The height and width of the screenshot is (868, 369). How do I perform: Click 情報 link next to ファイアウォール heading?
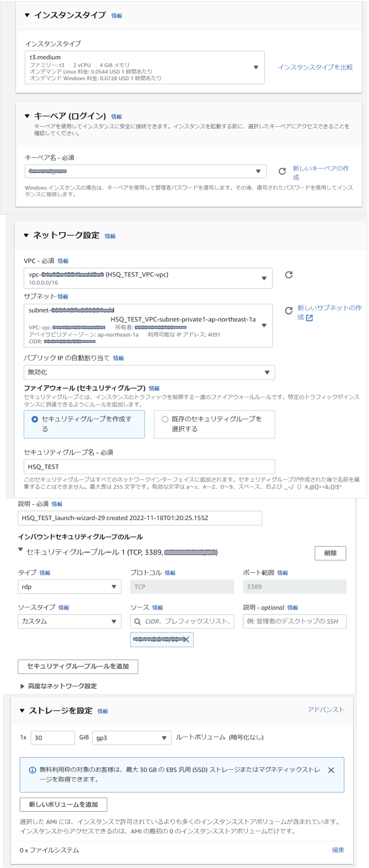(x=154, y=388)
